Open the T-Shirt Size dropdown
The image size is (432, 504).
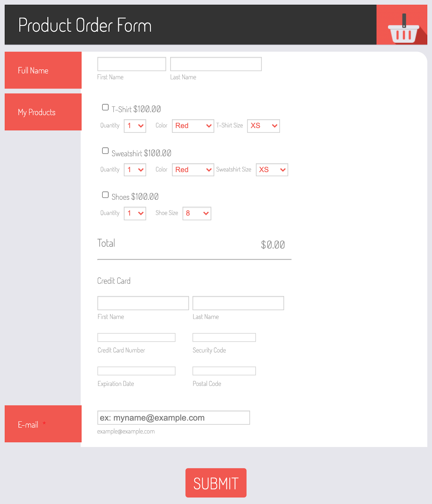click(x=264, y=126)
